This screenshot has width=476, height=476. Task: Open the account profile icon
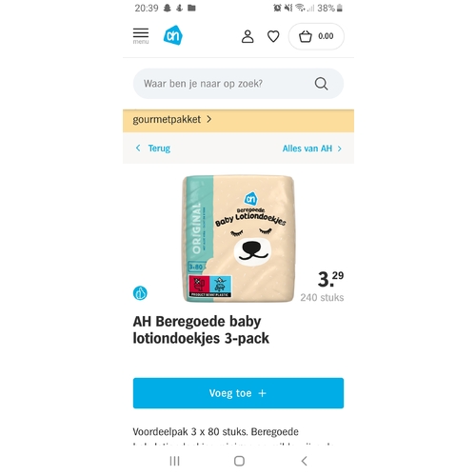(248, 36)
